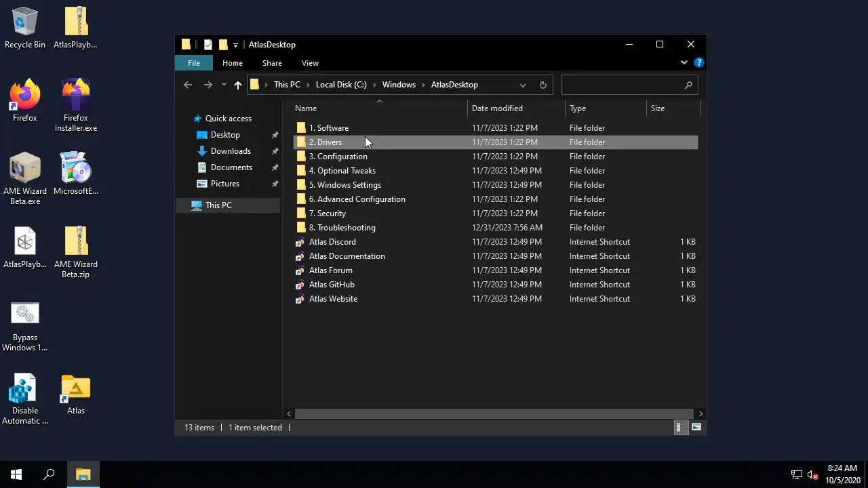Select Quick access in the navigation pane
The width and height of the screenshot is (868, 488).
tap(228, 119)
